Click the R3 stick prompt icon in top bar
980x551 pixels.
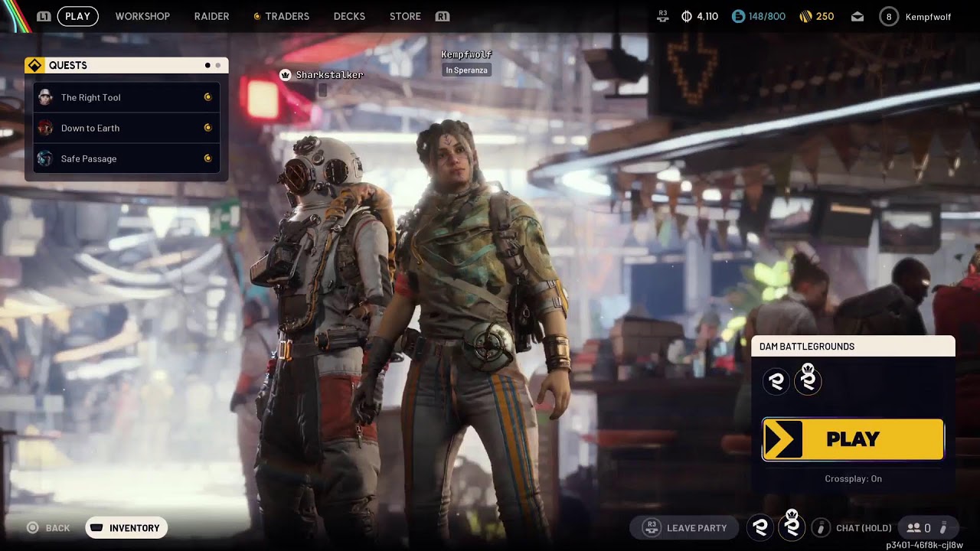point(662,16)
